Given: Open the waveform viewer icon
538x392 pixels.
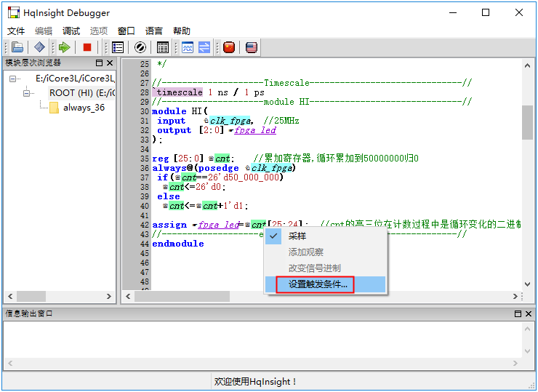Looking at the screenshot, I should [188, 47].
